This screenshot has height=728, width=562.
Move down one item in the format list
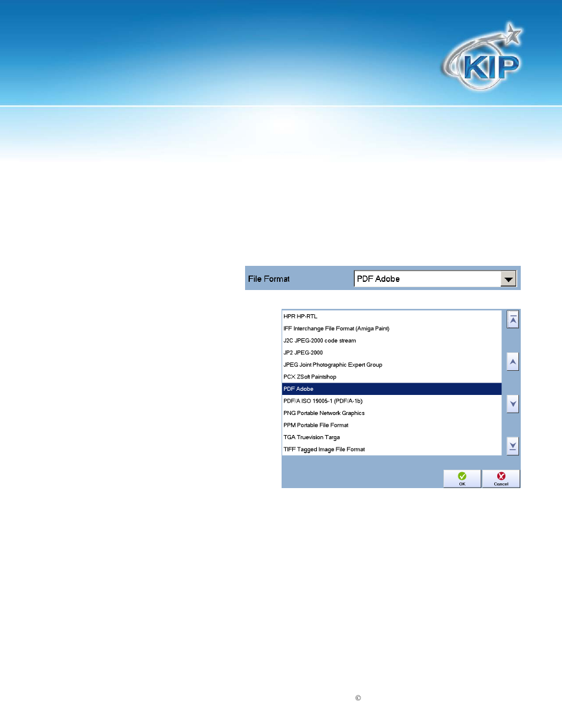click(x=513, y=404)
